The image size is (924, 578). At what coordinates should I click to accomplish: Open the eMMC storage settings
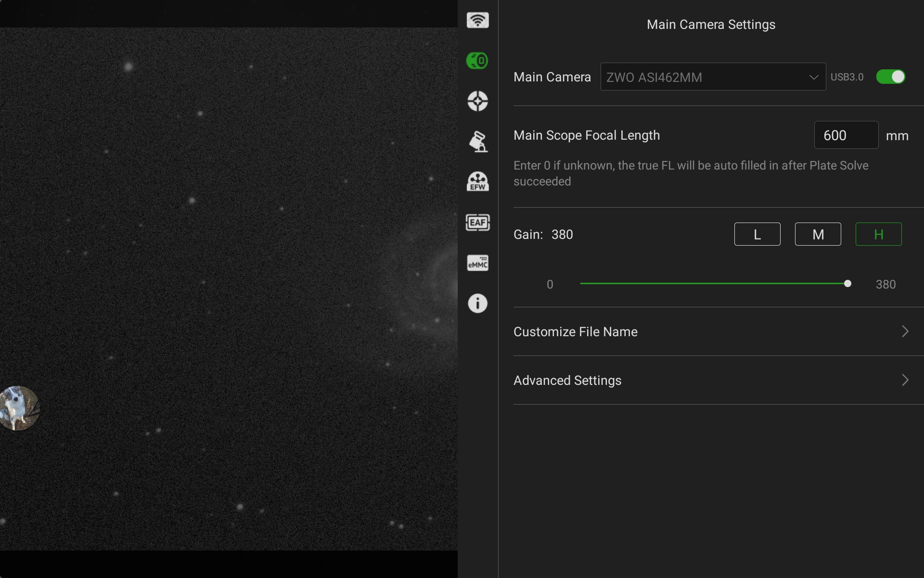[477, 263]
